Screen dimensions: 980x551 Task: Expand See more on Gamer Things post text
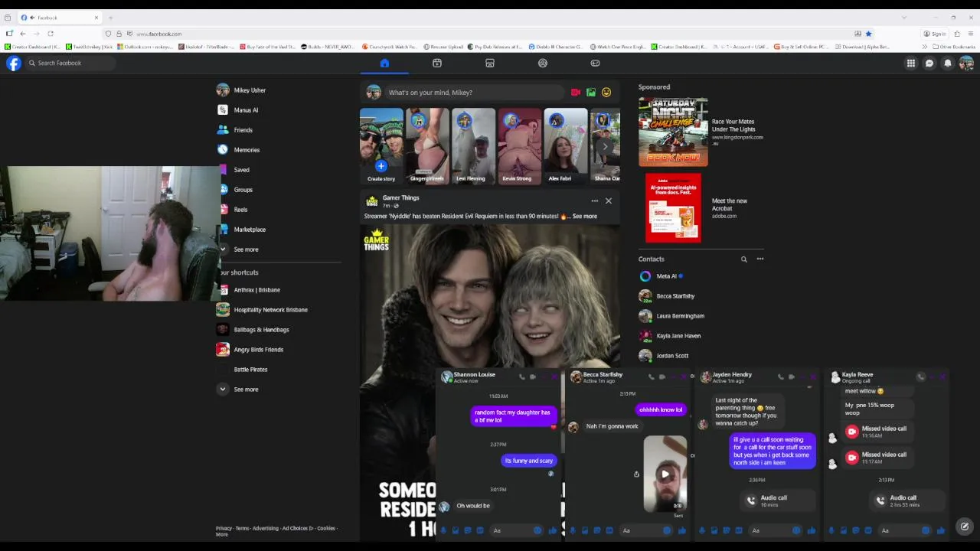click(584, 217)
